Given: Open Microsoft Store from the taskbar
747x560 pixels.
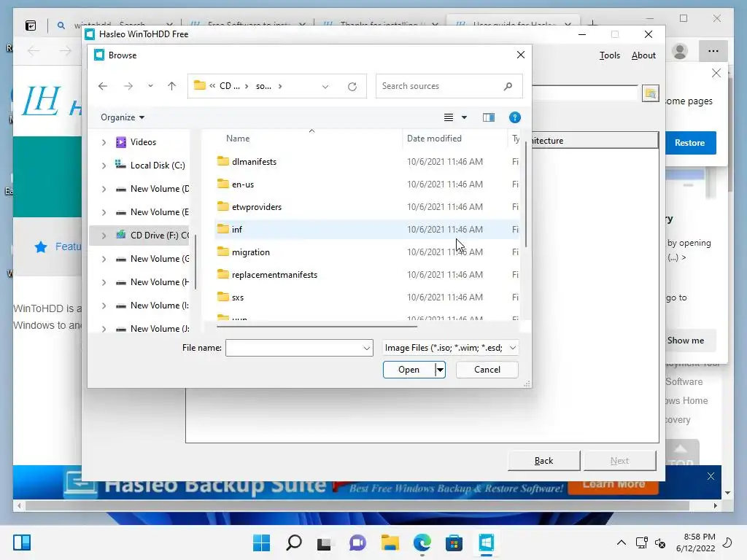Looking at the screenshot, I should click(x=454, y=542).
